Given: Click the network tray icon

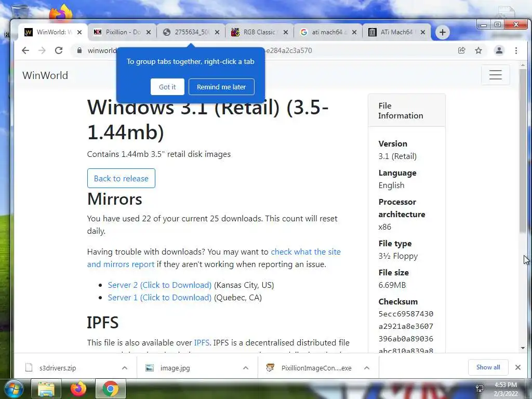Looking at the screenshot, I should coord(480,389).
